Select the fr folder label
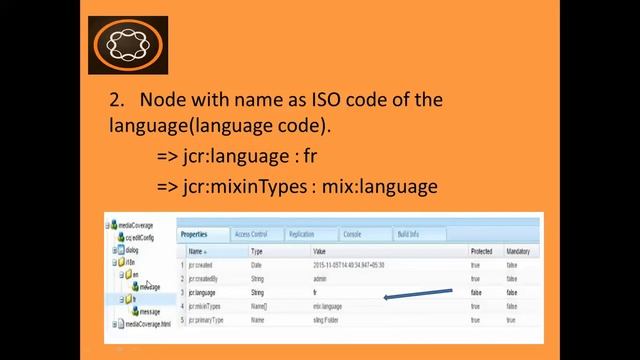The height and width of the screenshot is (360, 640). coord(134,299)
